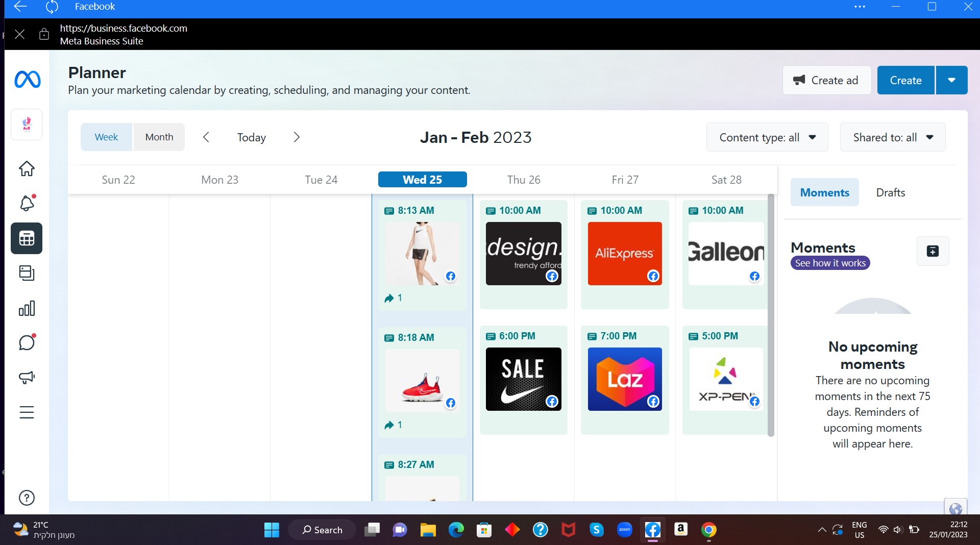Expand the Content type: all dropdown
The image size is (980, 545).
coord(767,137)
